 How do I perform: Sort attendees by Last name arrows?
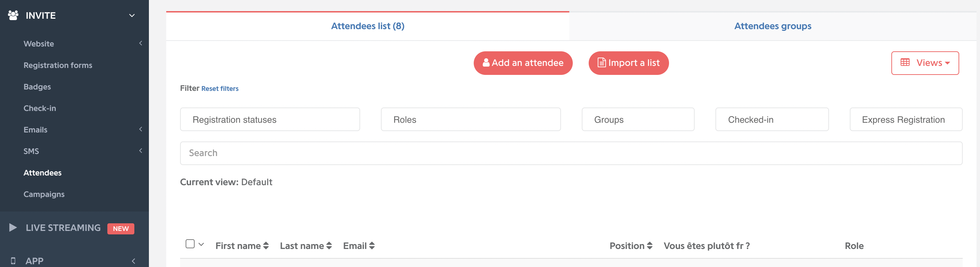tap(329, 246)
